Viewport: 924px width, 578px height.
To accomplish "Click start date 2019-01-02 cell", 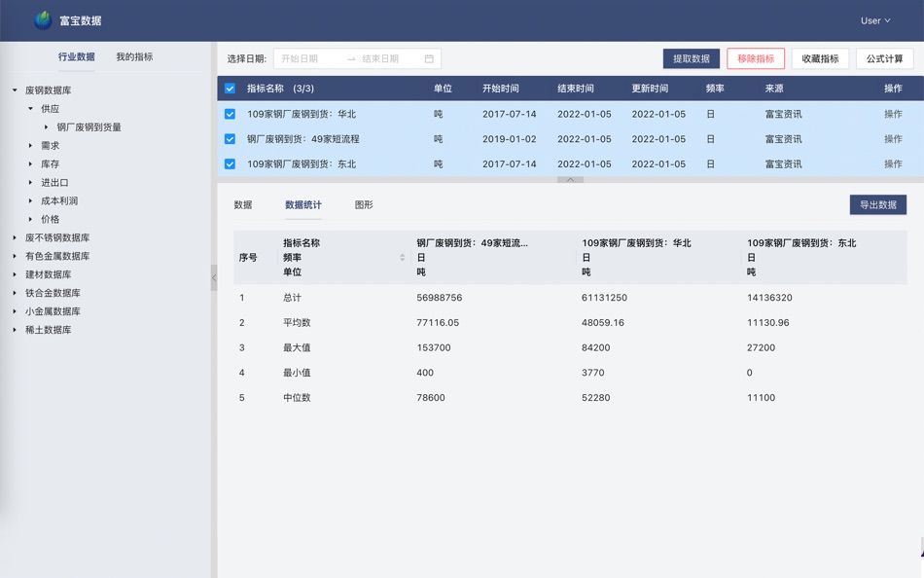I will pyautogui.click(x=510, y=139).
